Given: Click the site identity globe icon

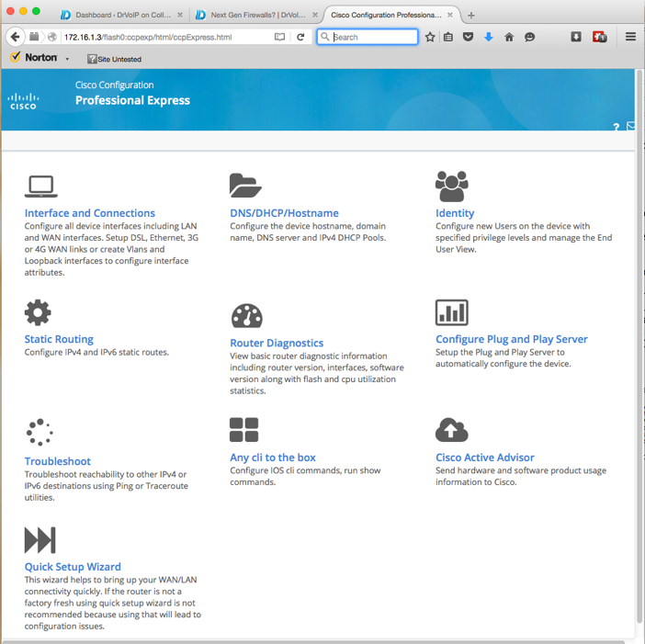Looking at the screenshot, I should point(51,37).
